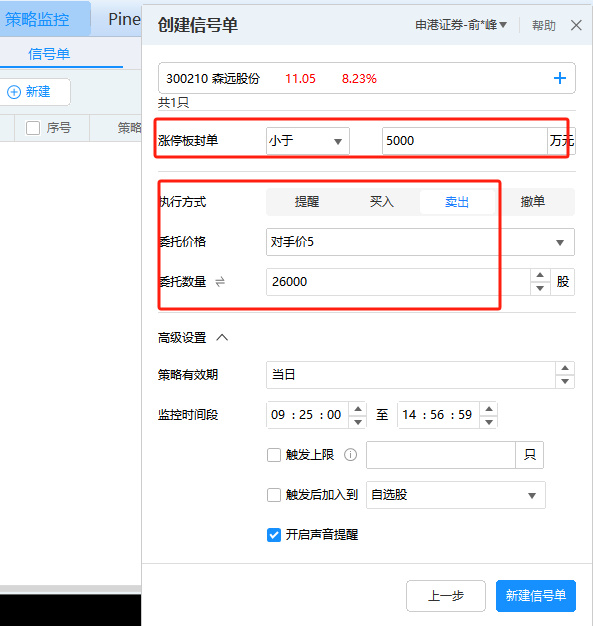Decrease 委托数量 with the down arrow
Viewport: 593px width, 626px height.
(x=540, y=288)
